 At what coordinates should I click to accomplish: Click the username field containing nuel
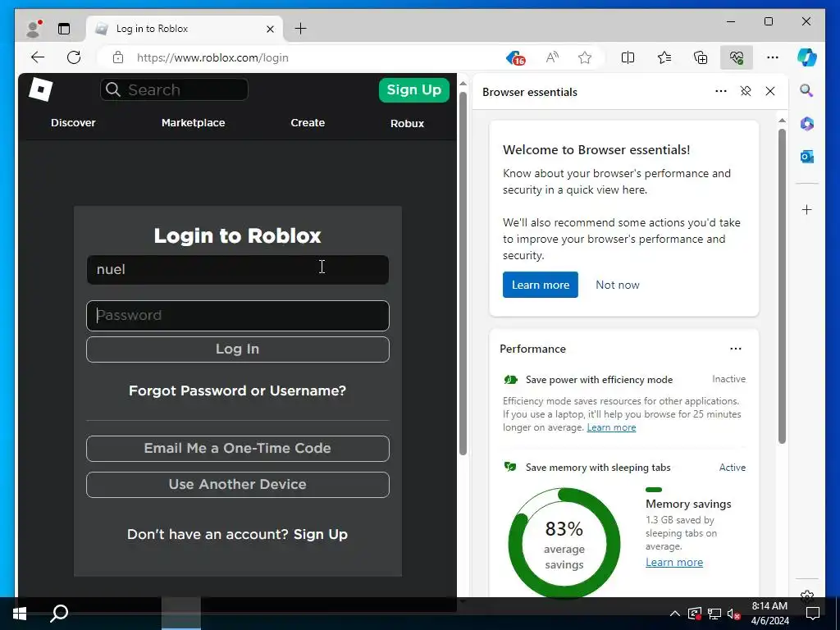[x=238, y=269]
